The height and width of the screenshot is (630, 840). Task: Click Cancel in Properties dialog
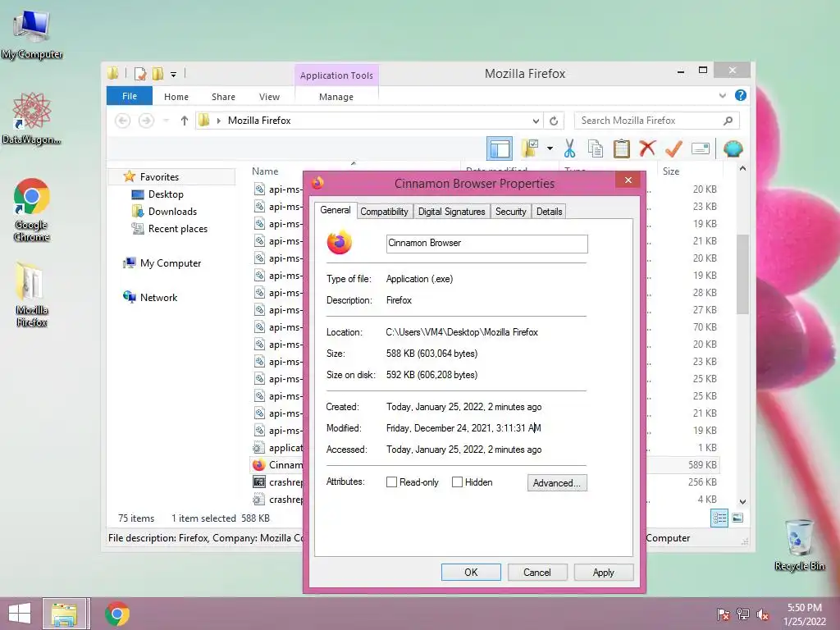[x=536, y=572]
